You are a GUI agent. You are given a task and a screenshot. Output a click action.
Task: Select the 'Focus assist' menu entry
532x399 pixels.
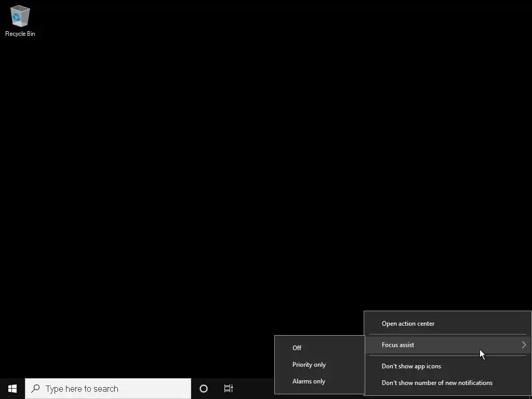pos(447,345)
